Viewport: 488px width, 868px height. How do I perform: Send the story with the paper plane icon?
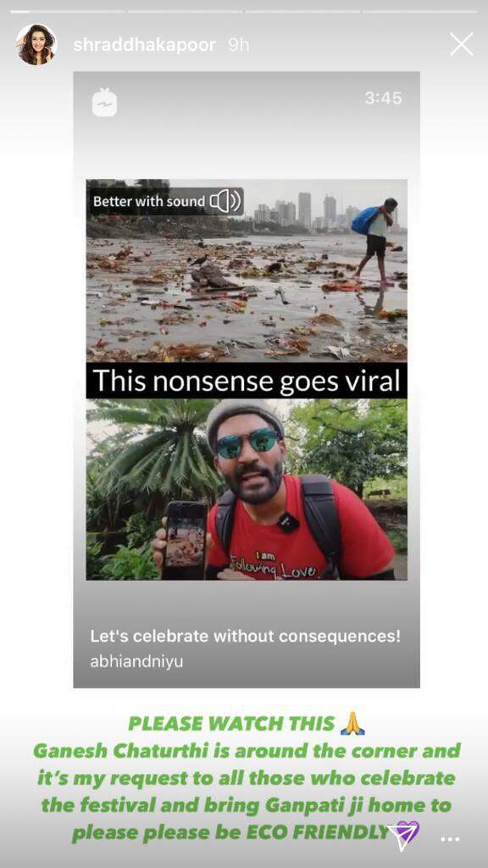[402, 836]
